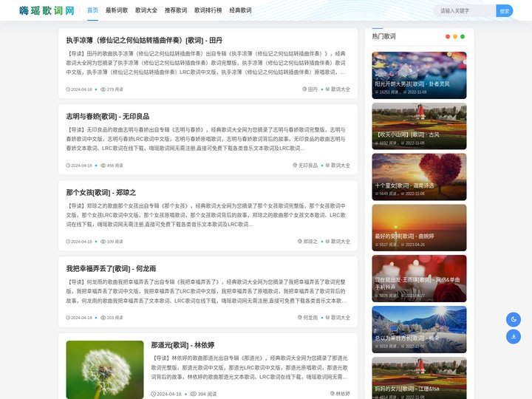Click the 那个女孩 article summary text
Viewport: 532px width, 399px height.
pyautogui.click(x=206, y=215)
